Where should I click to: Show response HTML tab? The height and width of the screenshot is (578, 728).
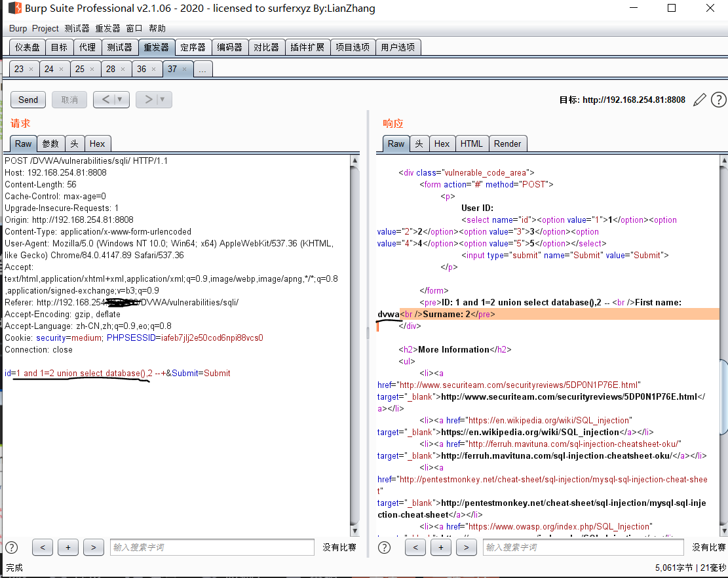(x=472, y=144)
